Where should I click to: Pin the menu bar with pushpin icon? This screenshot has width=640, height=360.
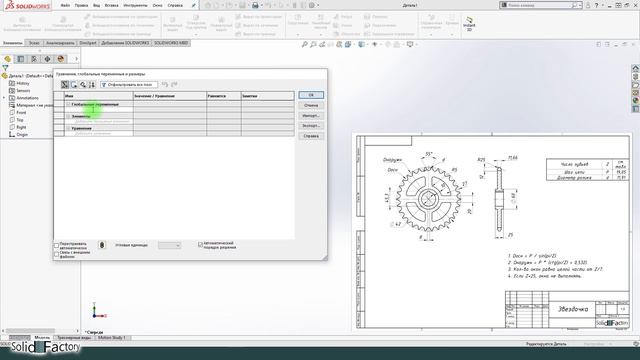(x=194, y=6)
